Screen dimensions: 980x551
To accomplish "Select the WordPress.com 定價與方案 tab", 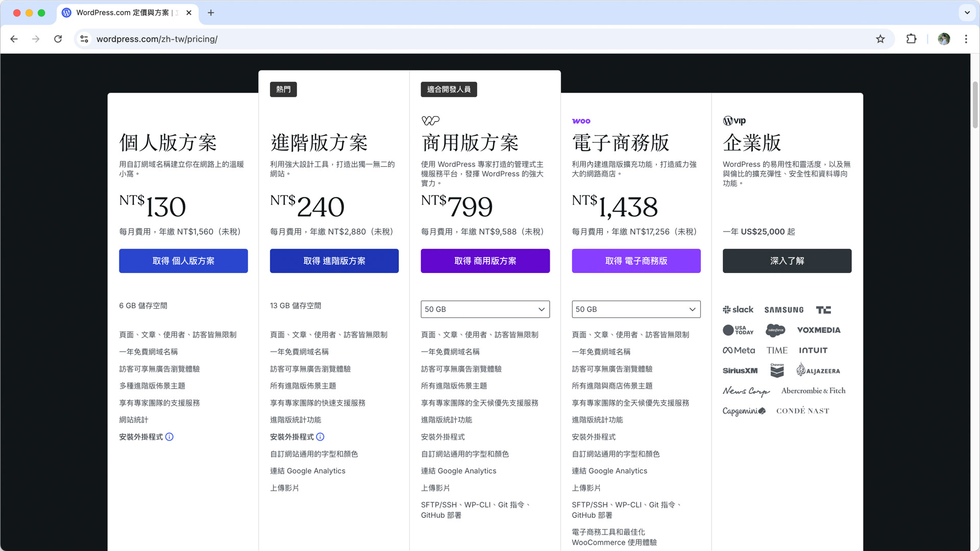I will 122,13.
